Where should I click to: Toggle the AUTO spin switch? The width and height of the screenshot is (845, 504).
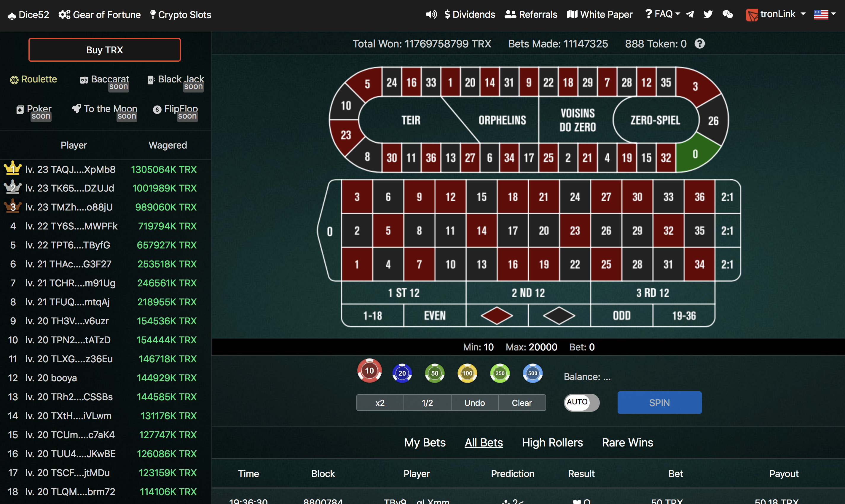[x=581, y=402]
